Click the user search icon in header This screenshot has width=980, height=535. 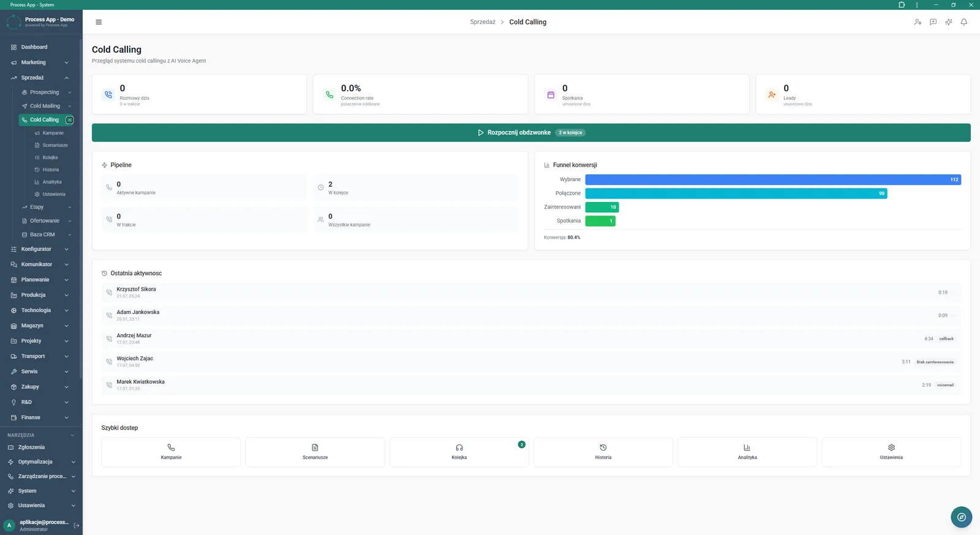pos(918,22)
